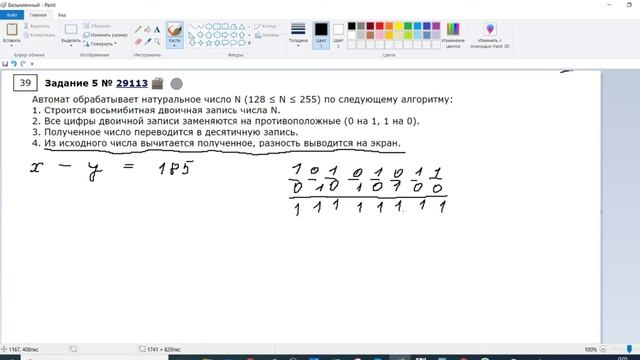Click the task number link 29113

pos(132,83)
